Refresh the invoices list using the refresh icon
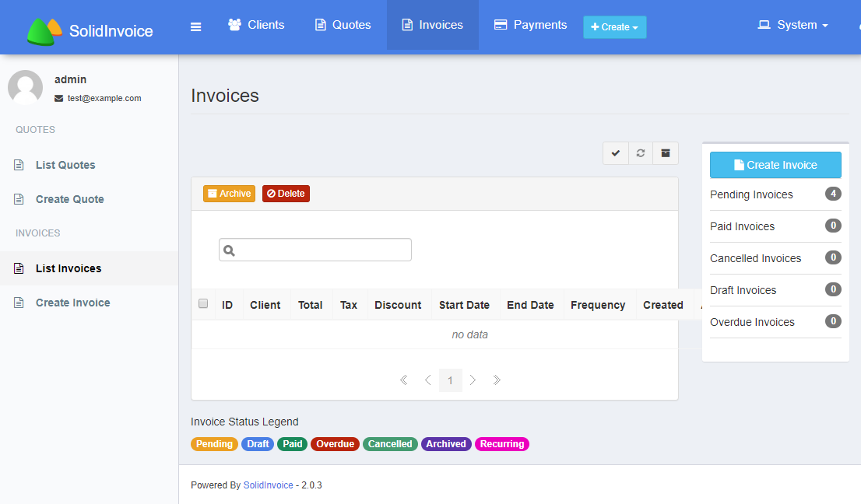The height and width of the screenshot is (504, 861). (x=640, y=152)
